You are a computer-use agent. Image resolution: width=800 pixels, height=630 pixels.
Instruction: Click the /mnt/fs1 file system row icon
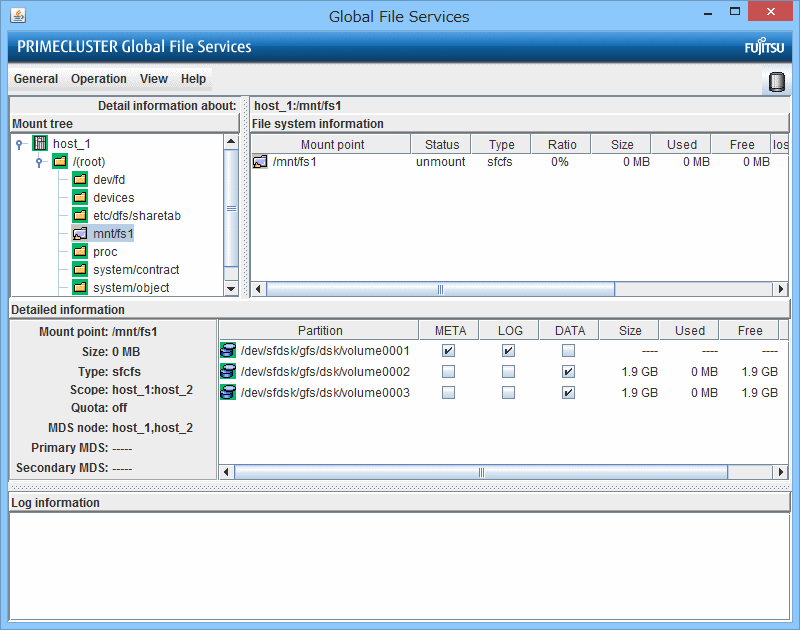(260, 162)
